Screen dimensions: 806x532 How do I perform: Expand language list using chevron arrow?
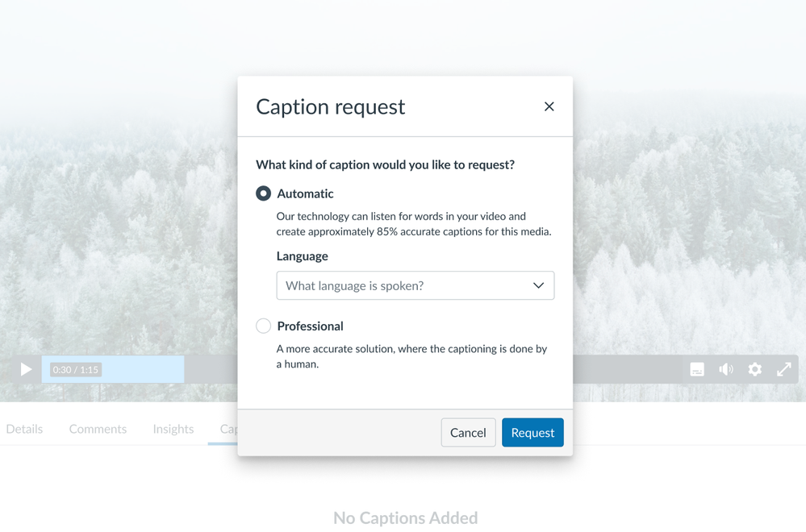[538, 285]
